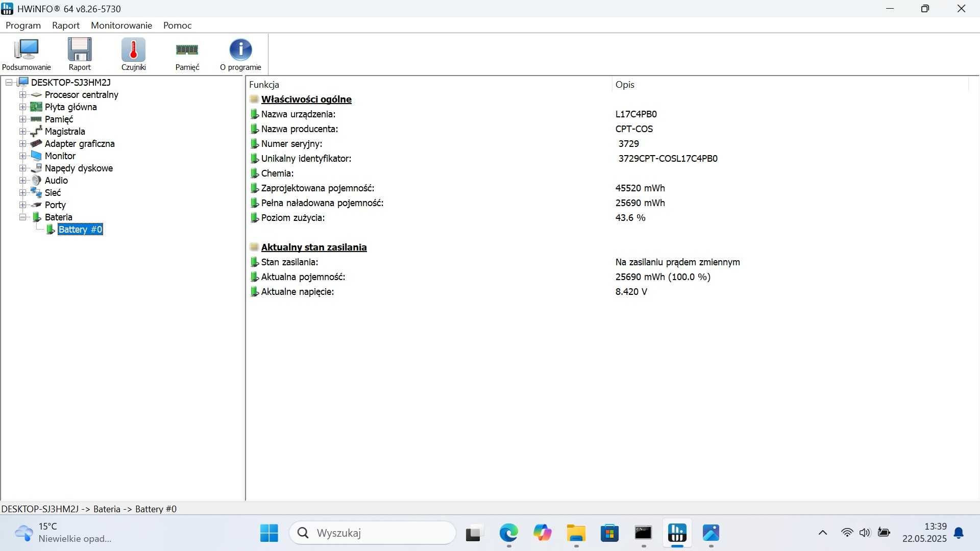
Task: Click the Aktualny stan zasilania heading
Action: tap(314, 247)
